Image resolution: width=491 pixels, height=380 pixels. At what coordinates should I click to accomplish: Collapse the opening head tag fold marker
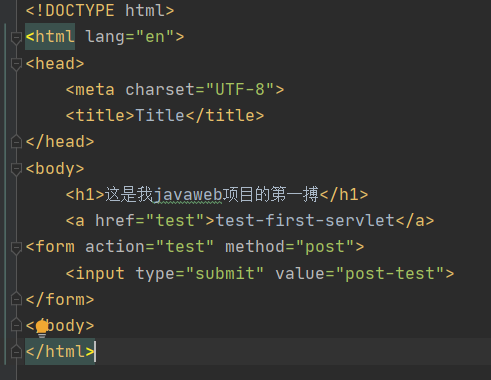16,63
